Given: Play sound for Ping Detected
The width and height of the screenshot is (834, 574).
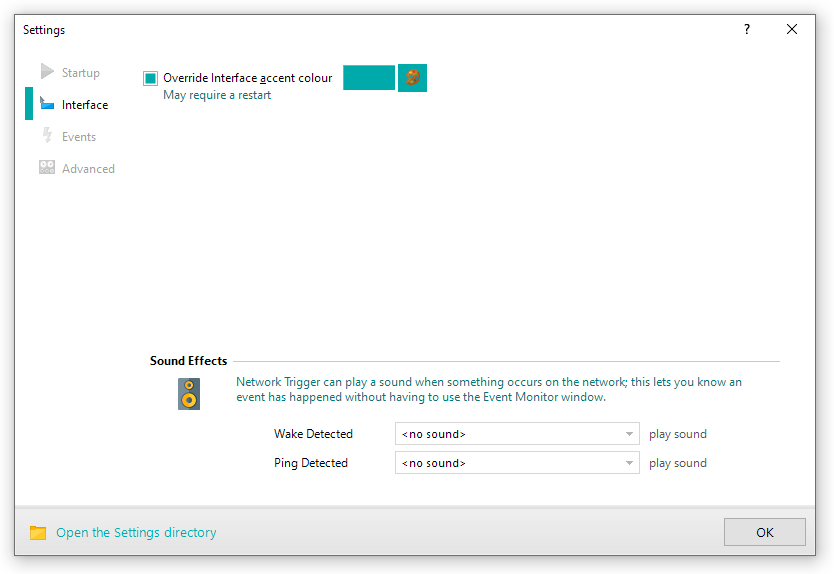Looking at the screenshot, I should tap(677, 463).
